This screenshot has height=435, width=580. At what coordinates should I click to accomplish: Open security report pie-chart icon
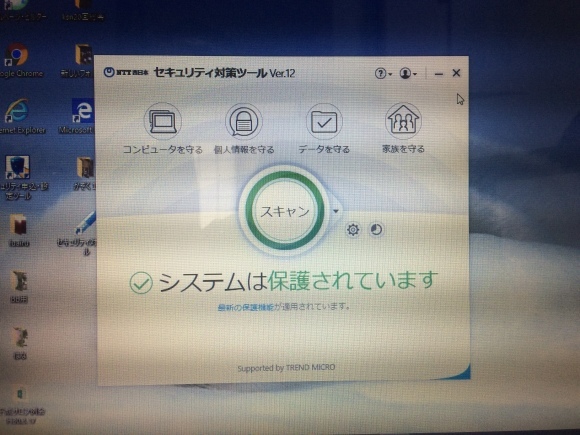coord(376,229)
